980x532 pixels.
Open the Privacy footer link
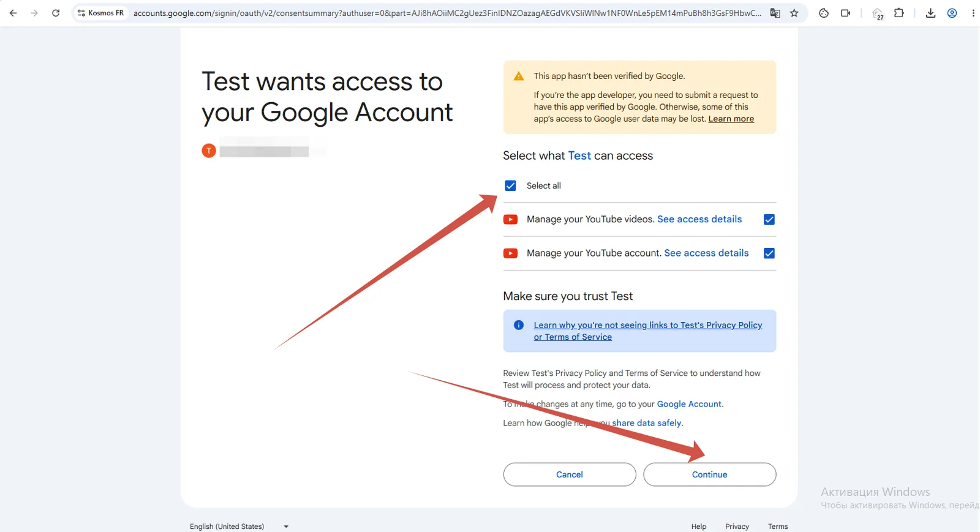(737, 526)
